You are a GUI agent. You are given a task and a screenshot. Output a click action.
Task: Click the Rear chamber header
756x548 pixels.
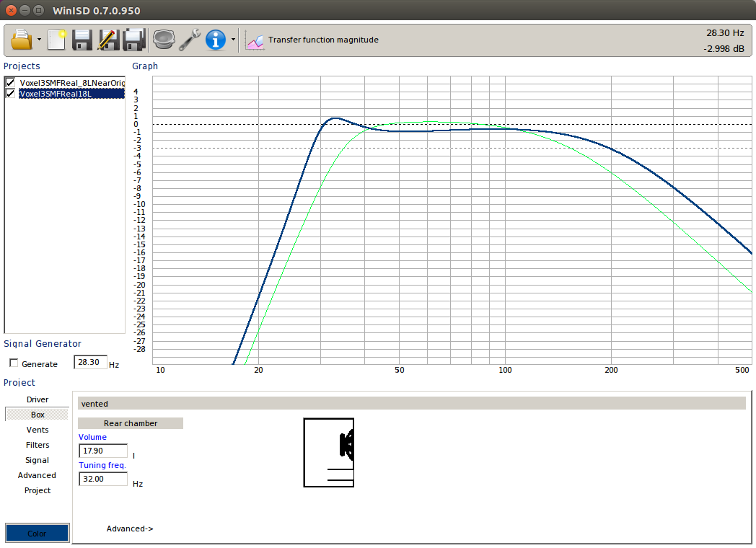click(x=131, y=423)
